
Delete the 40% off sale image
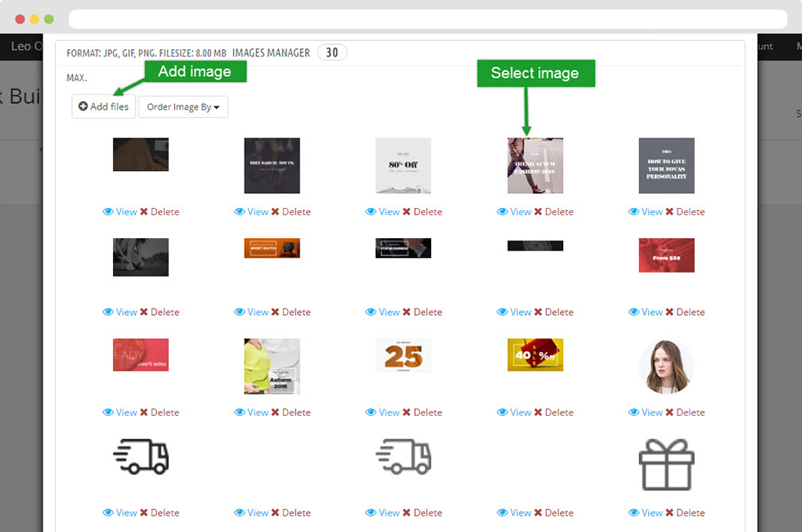click(554, 413)
